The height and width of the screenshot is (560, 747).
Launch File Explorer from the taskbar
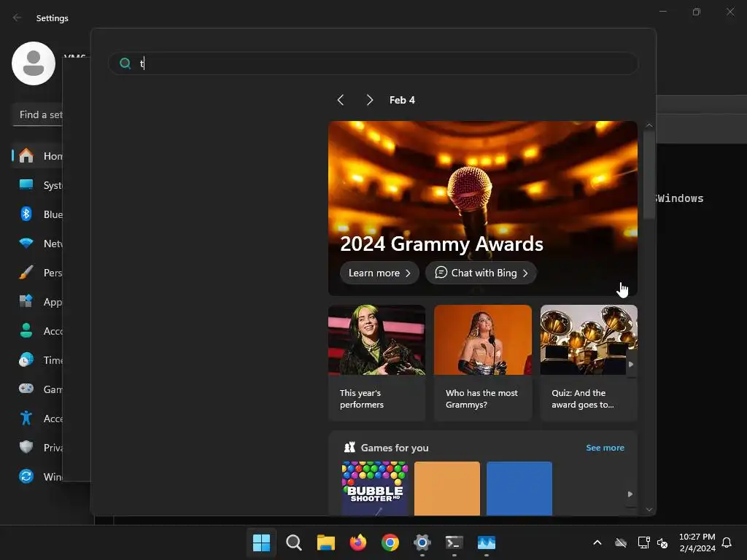(x=326, y=542)
